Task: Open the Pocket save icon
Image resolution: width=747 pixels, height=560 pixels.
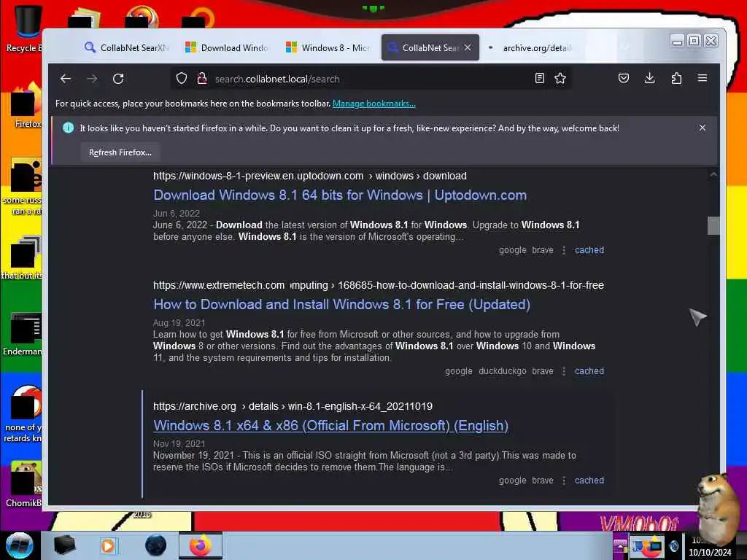Action: (624, 78)
